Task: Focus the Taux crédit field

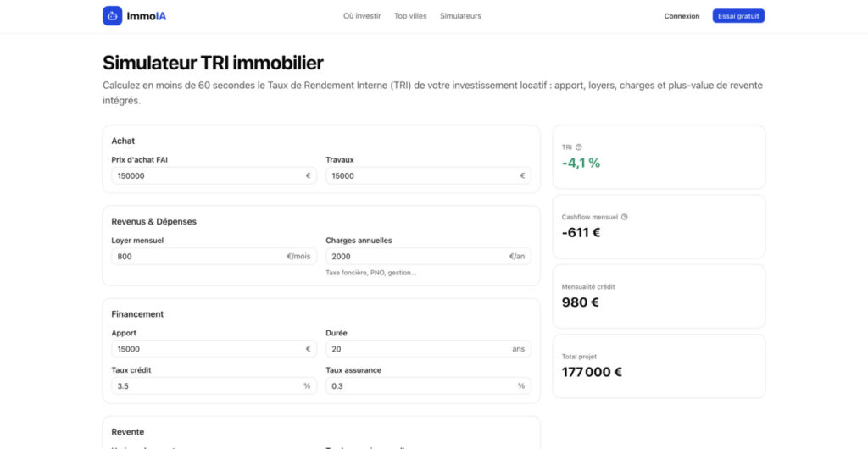Action: pyautogui.click(x=214, y=386)
